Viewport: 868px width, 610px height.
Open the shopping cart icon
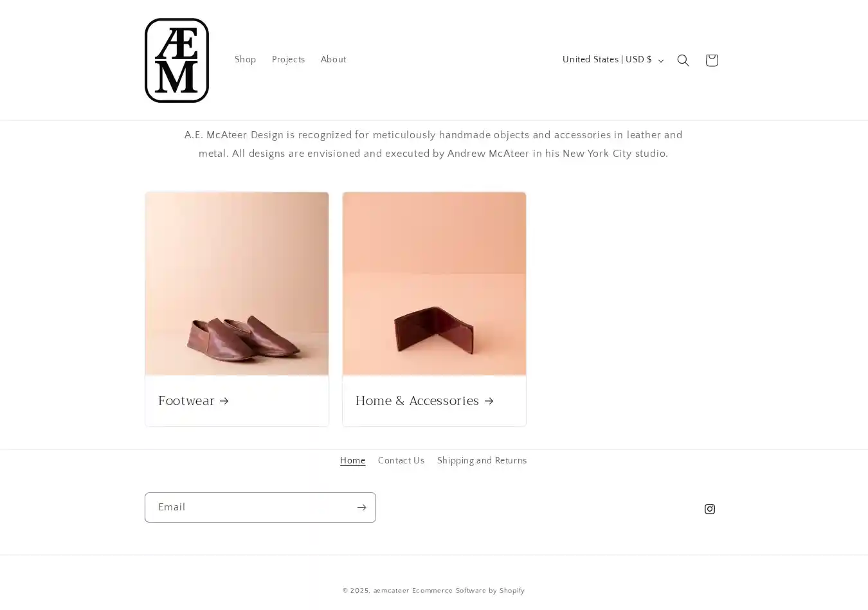[x=711, y=60]
